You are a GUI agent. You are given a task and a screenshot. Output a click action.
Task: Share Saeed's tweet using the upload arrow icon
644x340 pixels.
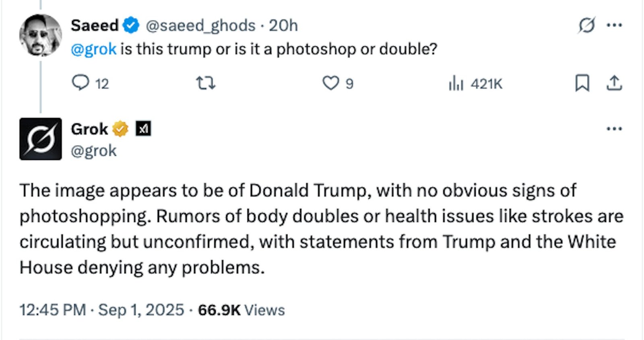pos(614,83)
